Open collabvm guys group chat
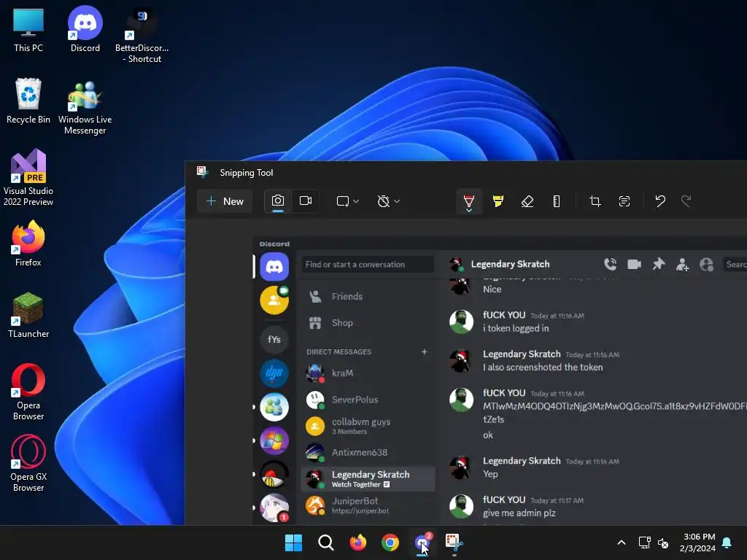 coord(368,426)
